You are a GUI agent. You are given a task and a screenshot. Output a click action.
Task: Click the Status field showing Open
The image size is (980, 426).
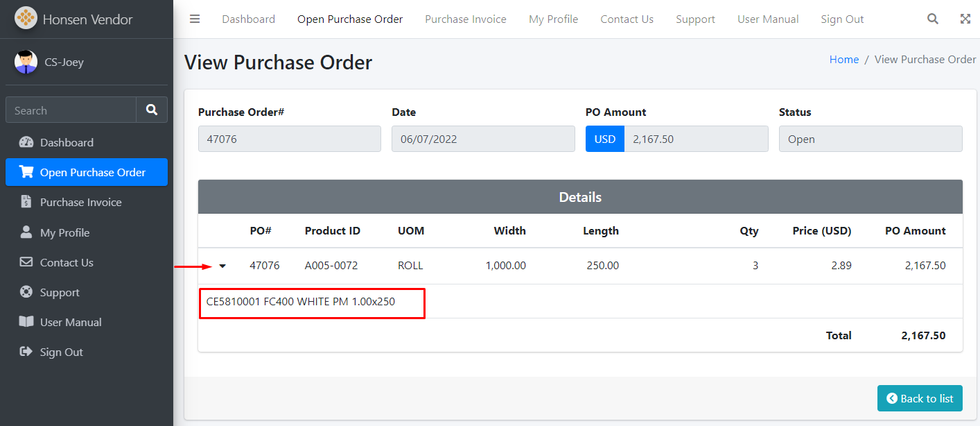[x=870, y=139]
